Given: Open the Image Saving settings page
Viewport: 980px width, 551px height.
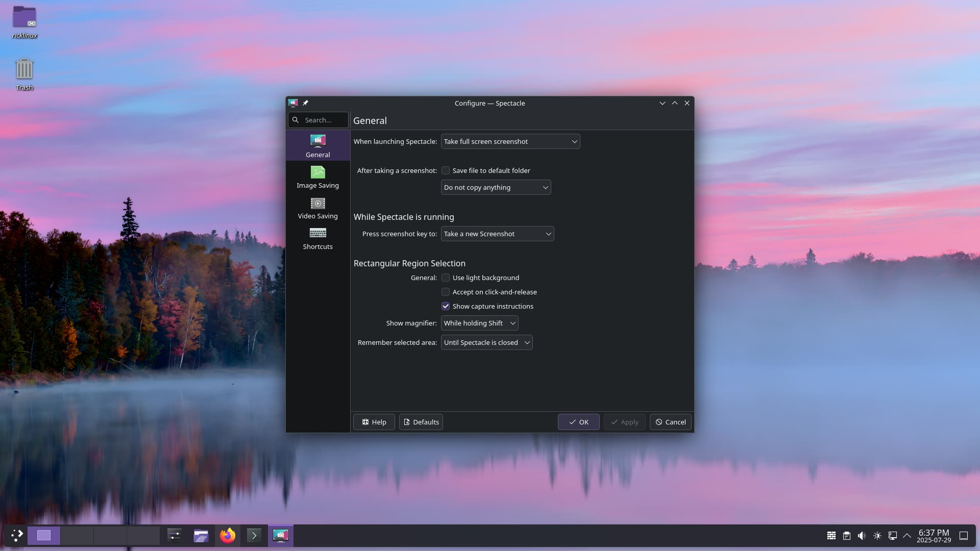Looking at the screenshot, I should 317,177.
